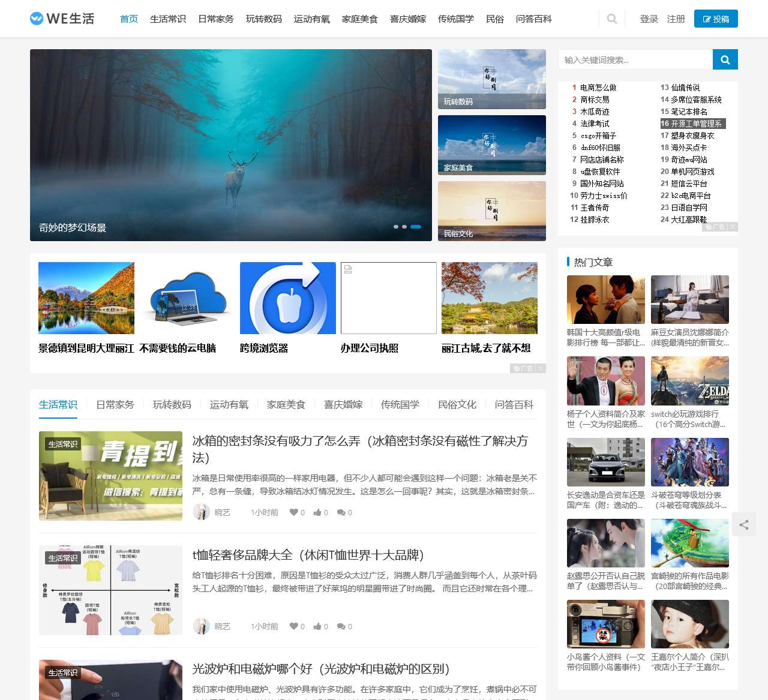Open 传统国学 in the top navigation
The width and height of the screenshot is (768, 700).
coord(456,19)
